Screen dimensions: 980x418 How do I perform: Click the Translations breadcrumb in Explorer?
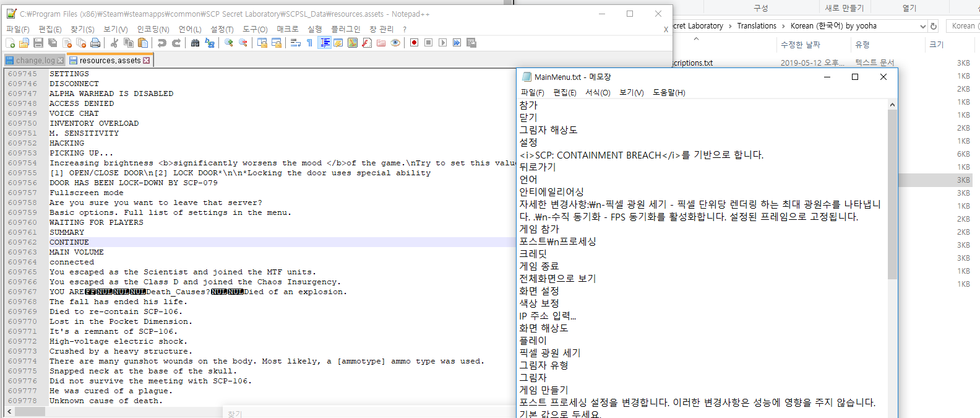pos(757,26)
